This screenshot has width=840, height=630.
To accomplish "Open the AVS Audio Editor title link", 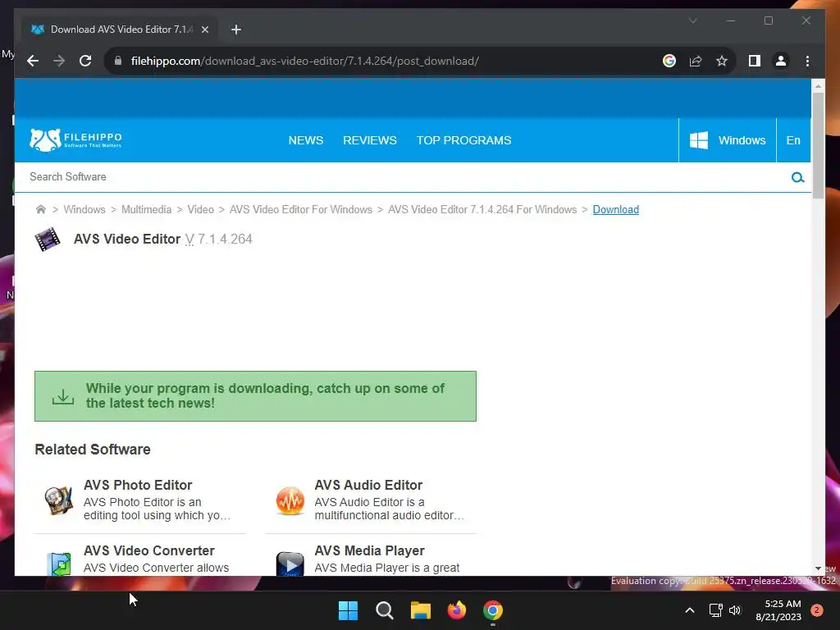I will [368, 485].
